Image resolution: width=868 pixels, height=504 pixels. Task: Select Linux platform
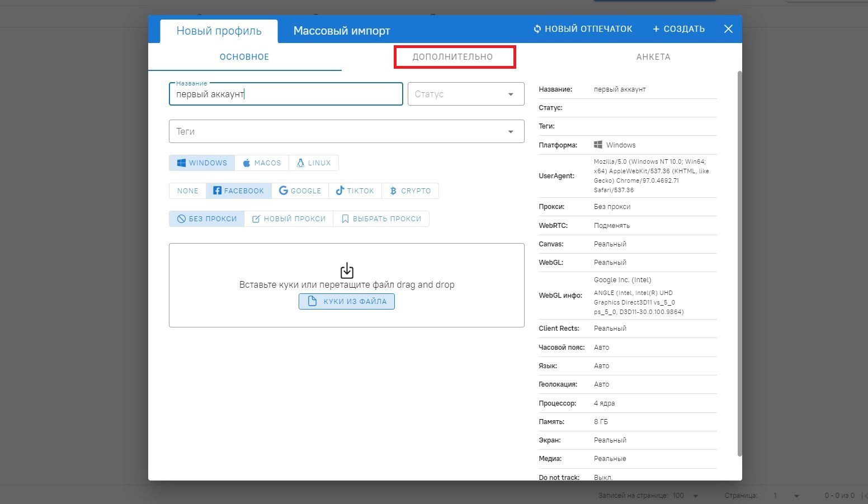point(314,163)
